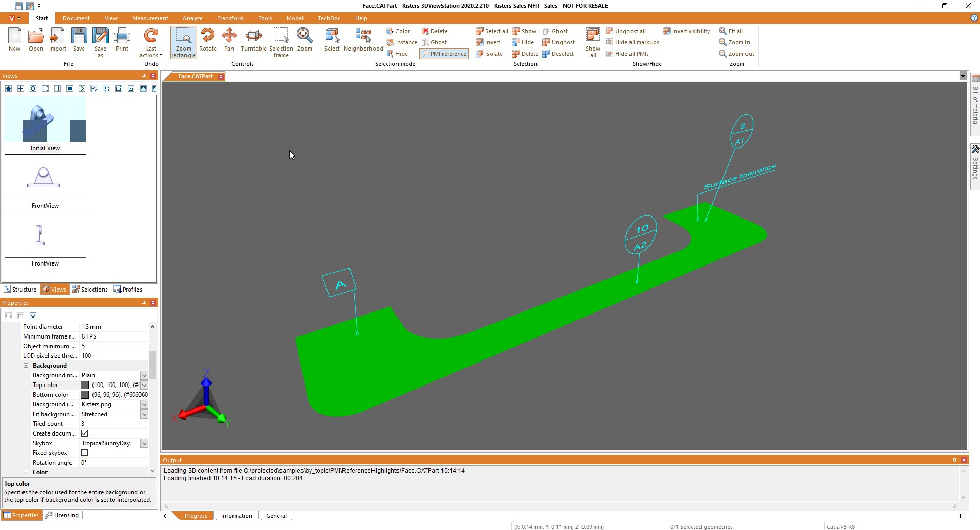Screen dimensions: 980x530
Task: Choose the Selection frame tool
Action: point(281,43)
